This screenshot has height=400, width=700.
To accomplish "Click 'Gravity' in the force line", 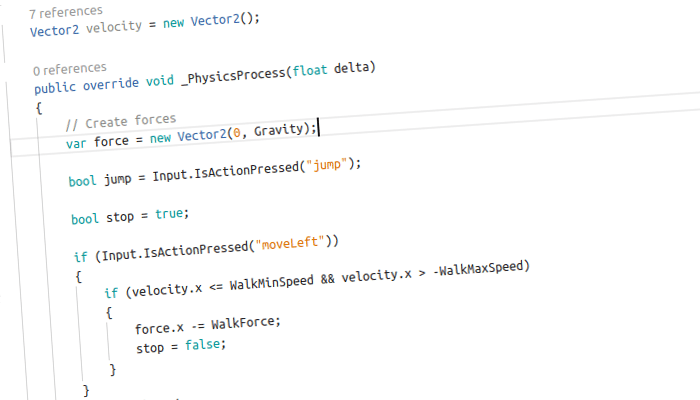I will [x=279, y=130].
